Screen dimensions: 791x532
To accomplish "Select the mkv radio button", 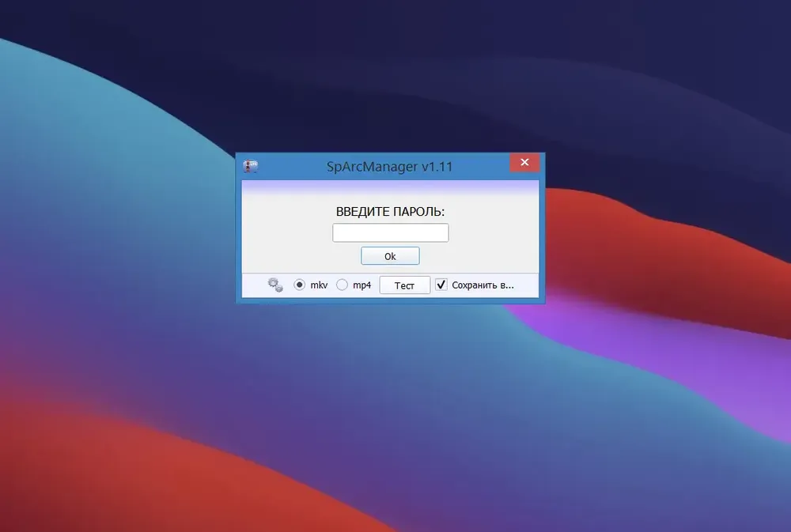I will point(299,285).
